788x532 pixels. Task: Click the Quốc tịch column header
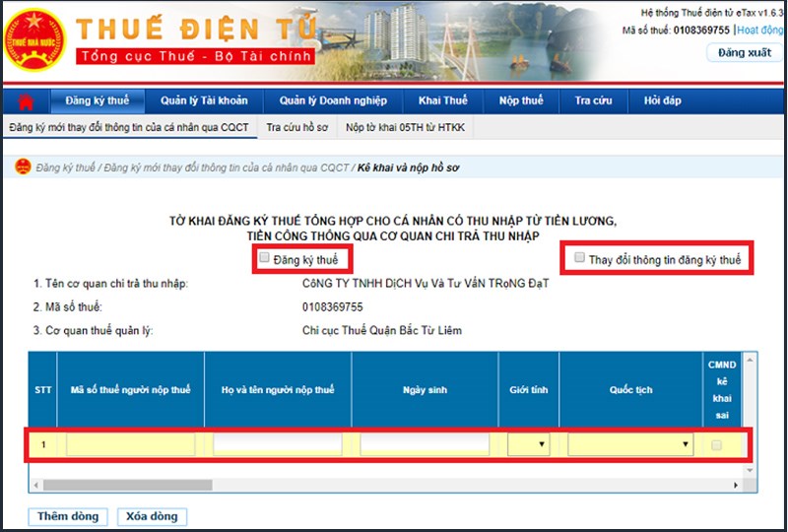click(630, 390)
